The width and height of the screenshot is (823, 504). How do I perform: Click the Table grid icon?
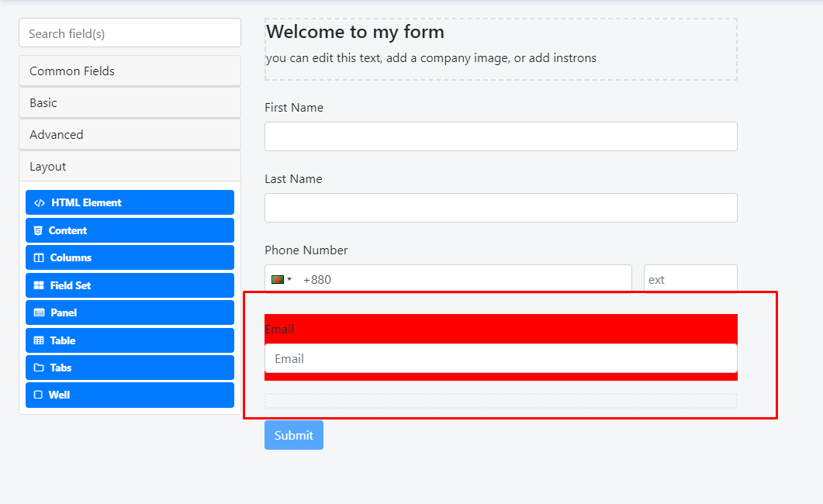pos(39,340)
